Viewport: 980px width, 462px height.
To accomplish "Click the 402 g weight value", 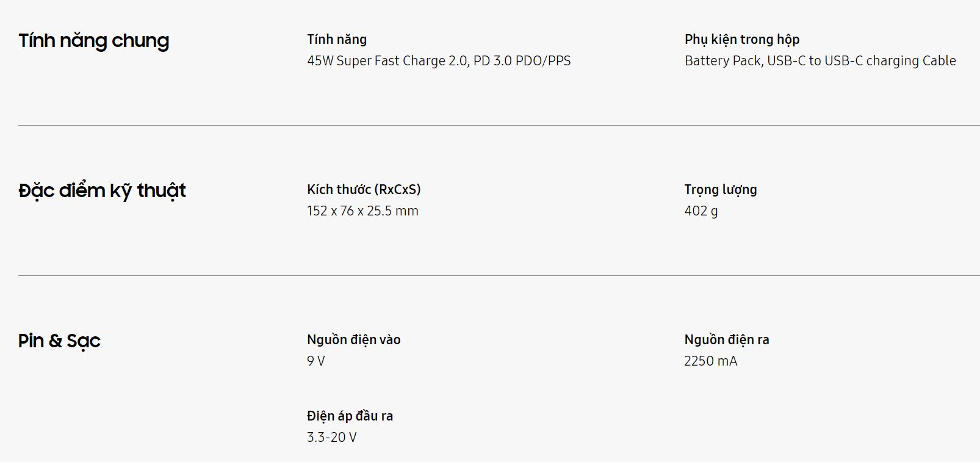I will pos(701,211).
